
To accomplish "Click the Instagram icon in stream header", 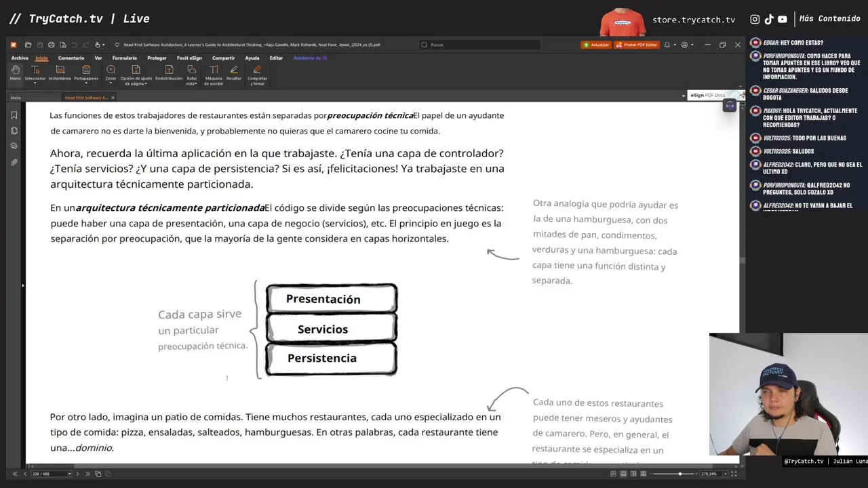I will coord(755,20).
